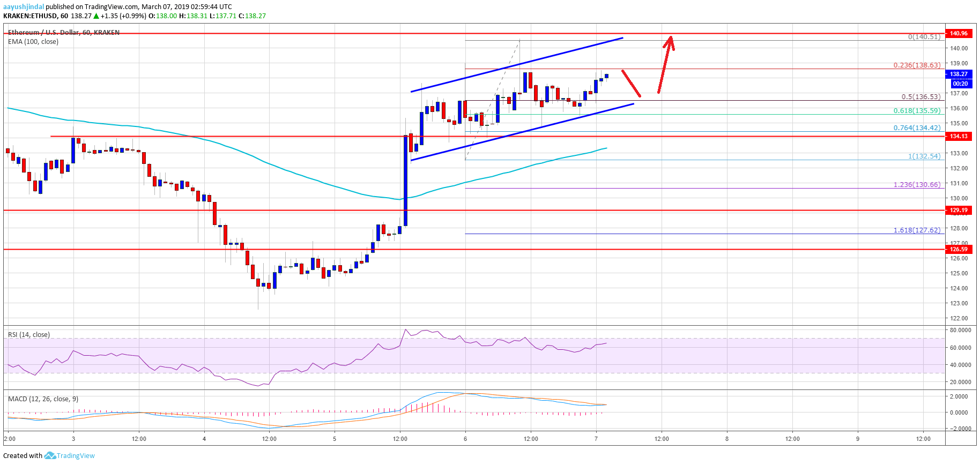Viewport: 980px width, 465px height.
Task: Select the 1(132.54) Fibonacci label
Action: pos(924,156)
